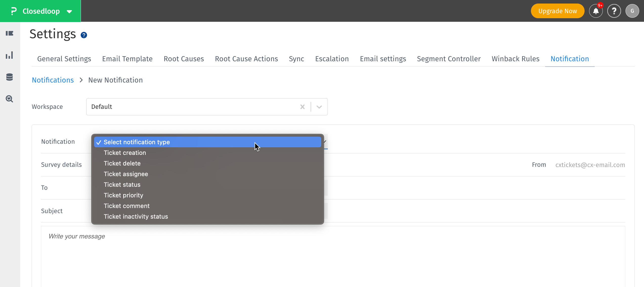Open the ticket management icon in sidebar
Image resolution: width=644 pixels, height=287 pixels.
(9, 33)
